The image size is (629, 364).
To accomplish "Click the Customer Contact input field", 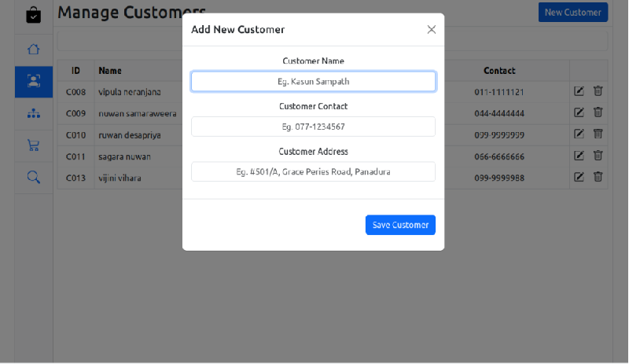I will pyautogui.click(x=313, y=127).
